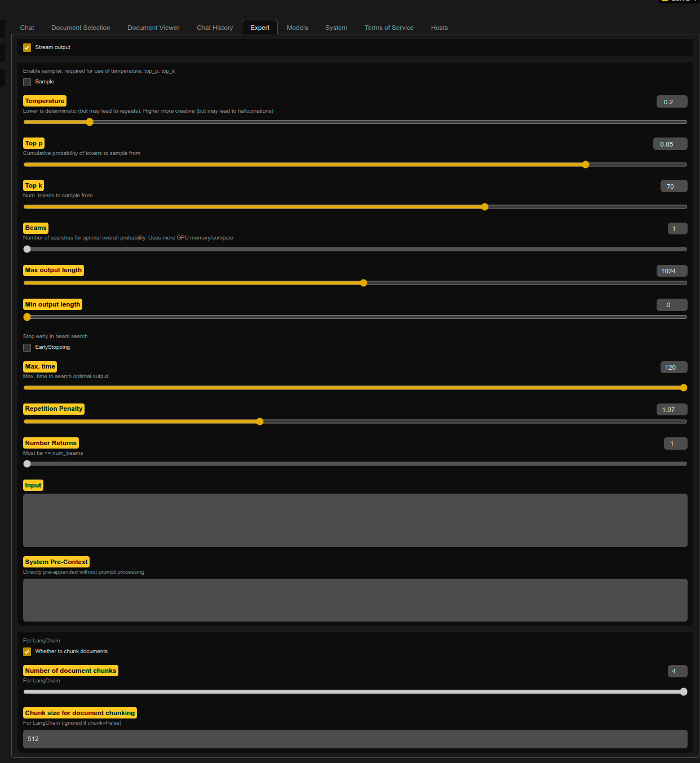Image resolution: width=700 pixels, height=763 pixels.
Task: Open the Document Selection tab
Action: click(81, 27)
